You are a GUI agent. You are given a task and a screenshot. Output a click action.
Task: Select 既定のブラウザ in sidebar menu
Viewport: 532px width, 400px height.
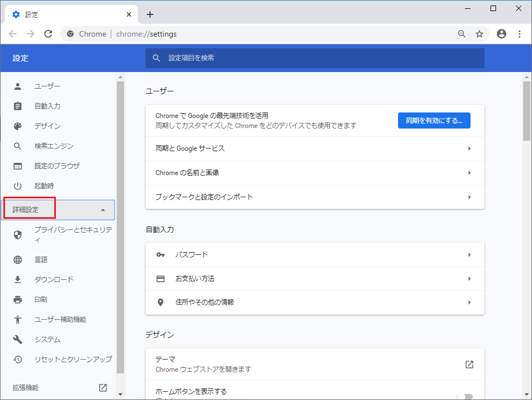point(57,166)
